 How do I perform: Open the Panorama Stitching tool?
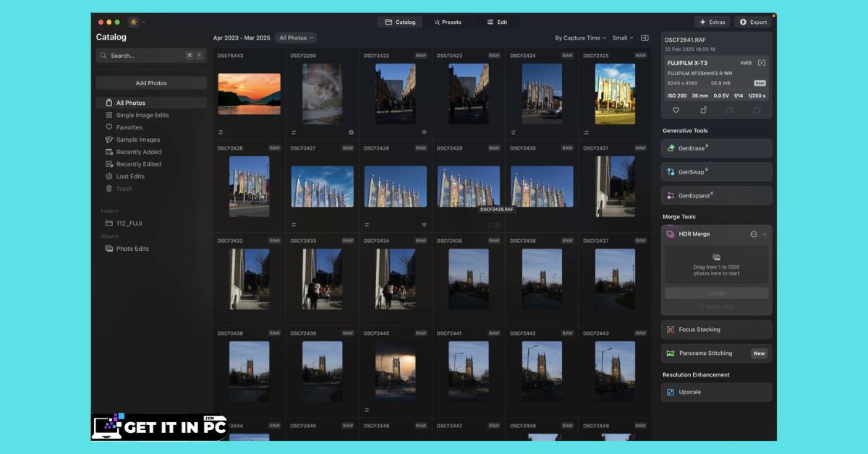point(716,354)
